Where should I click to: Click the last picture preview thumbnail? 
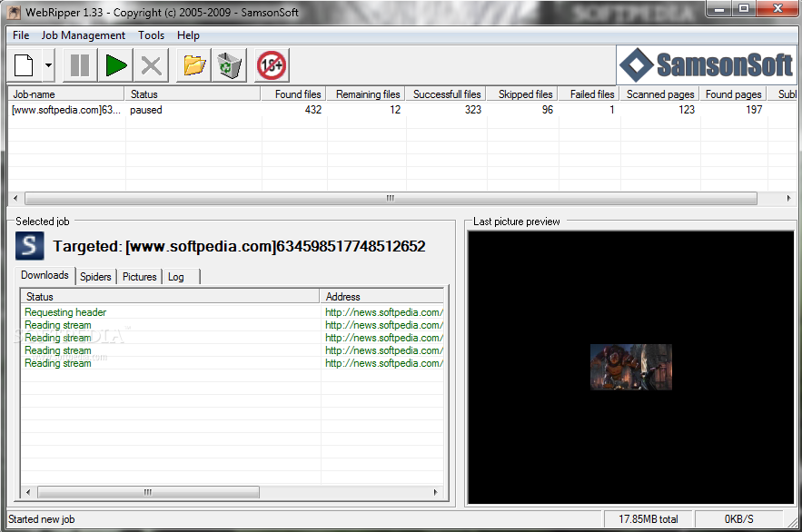[630, 367]
